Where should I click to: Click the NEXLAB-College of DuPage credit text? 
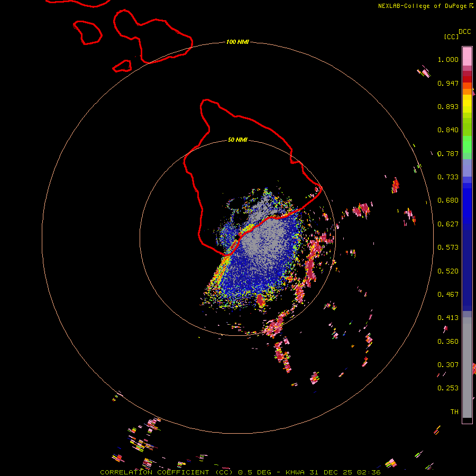(x=423, y=6)
